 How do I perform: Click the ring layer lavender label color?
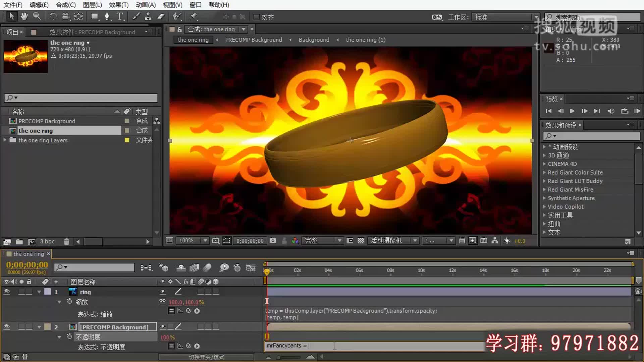(48, 292)
